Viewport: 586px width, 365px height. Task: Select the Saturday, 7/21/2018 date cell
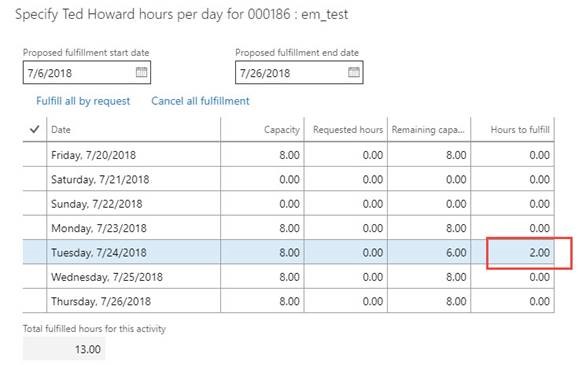tap(133, 179)
